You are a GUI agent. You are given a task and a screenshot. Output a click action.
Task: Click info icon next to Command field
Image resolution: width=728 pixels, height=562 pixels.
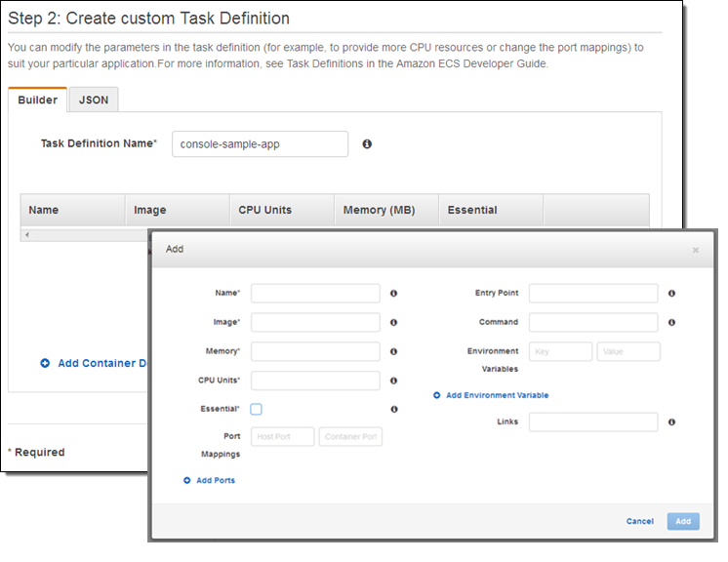click(672, 322)
